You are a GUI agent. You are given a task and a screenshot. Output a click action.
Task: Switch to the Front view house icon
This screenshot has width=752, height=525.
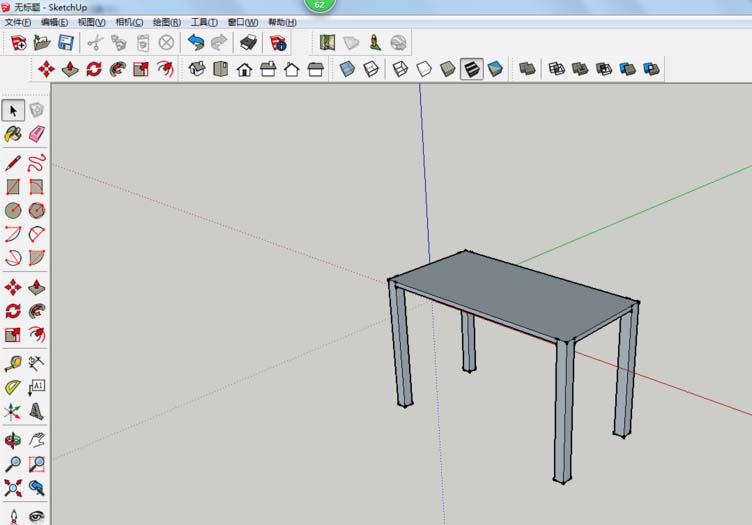[244, 69]
